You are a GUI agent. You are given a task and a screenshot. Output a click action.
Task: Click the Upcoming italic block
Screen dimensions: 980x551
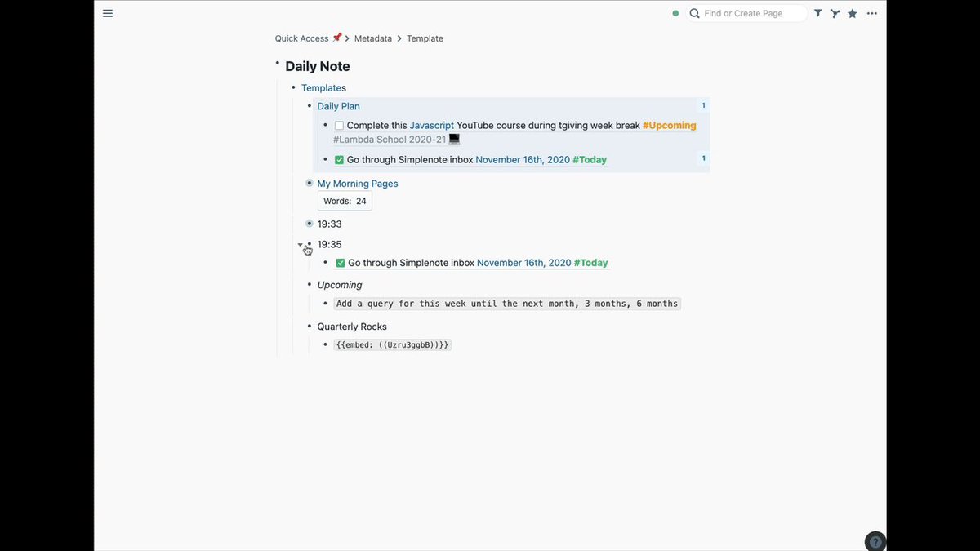[x=340, y=285]
